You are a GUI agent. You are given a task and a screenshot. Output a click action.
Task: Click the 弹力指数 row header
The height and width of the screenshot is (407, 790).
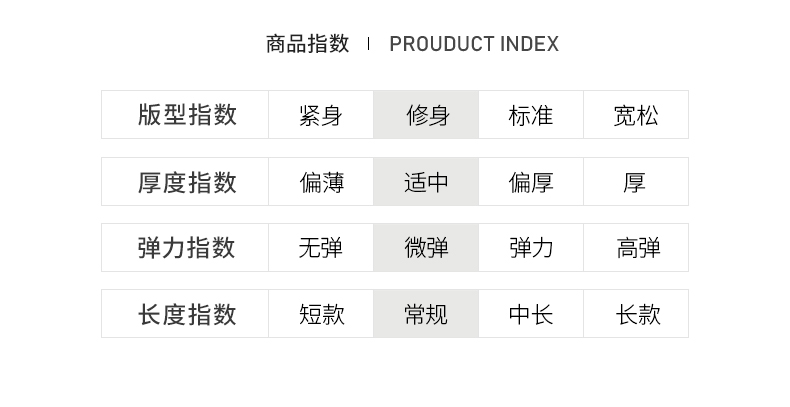(186, 248)
